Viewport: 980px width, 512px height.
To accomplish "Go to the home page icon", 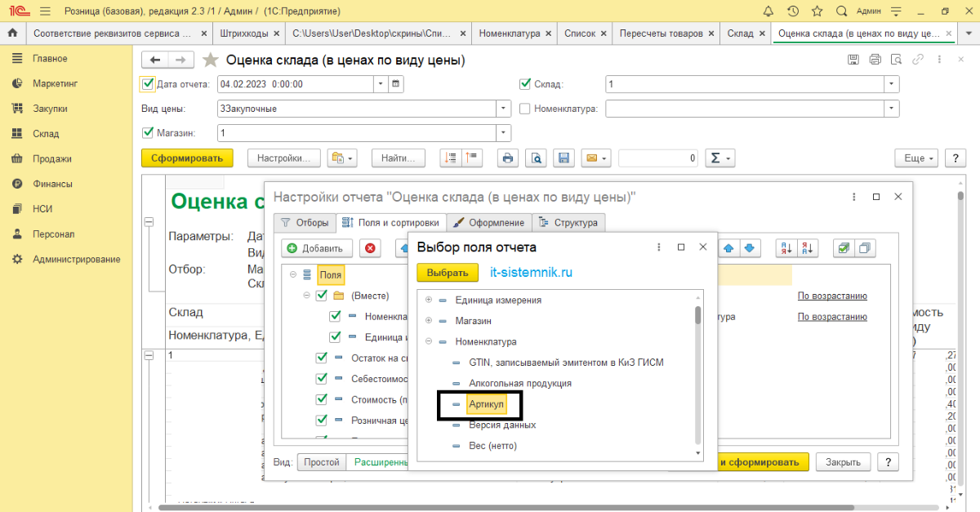I will [x=12, y=33].
